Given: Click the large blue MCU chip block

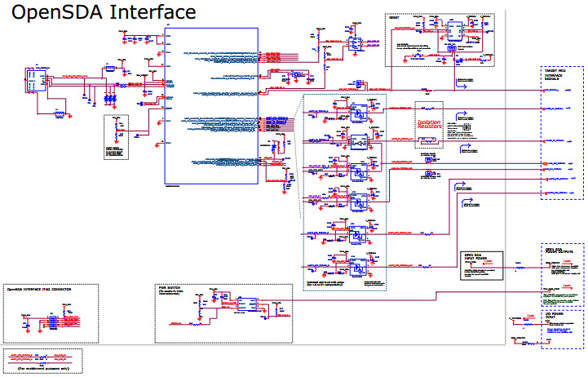Looking at the screenshot, I should tap(211, 106).
